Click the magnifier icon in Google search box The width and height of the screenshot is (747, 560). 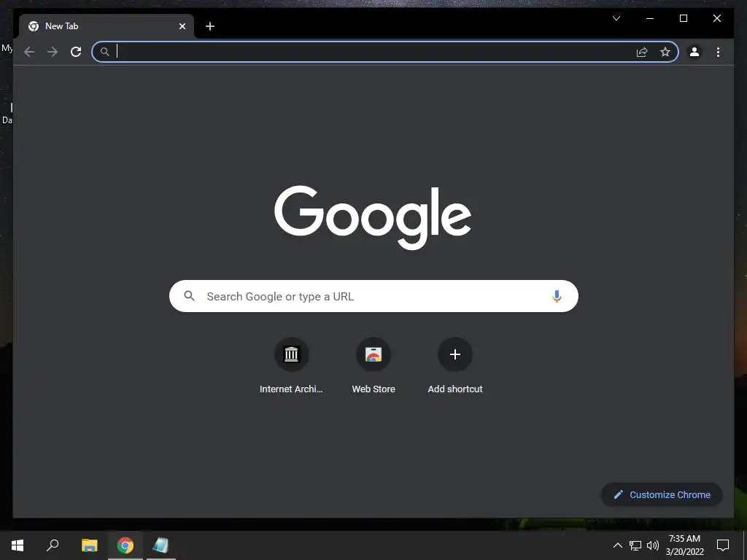189,296
